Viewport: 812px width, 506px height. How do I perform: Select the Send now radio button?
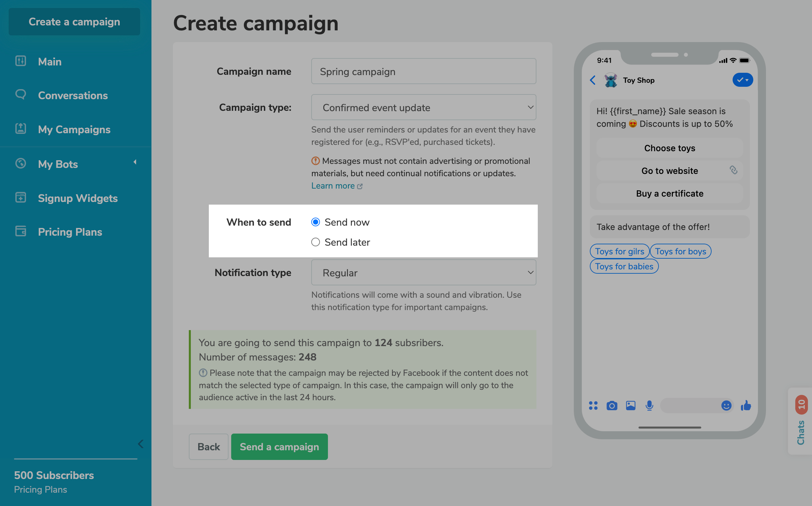click(315, 222)
